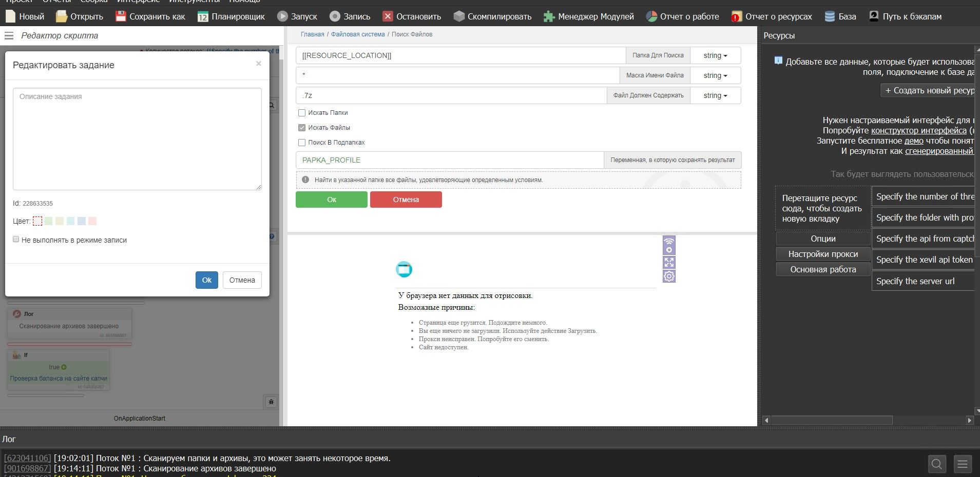Viewport: 980px width, 477px height.
Task: Enable Поиск В Подпапках checkbox
Action: point(302,143)
